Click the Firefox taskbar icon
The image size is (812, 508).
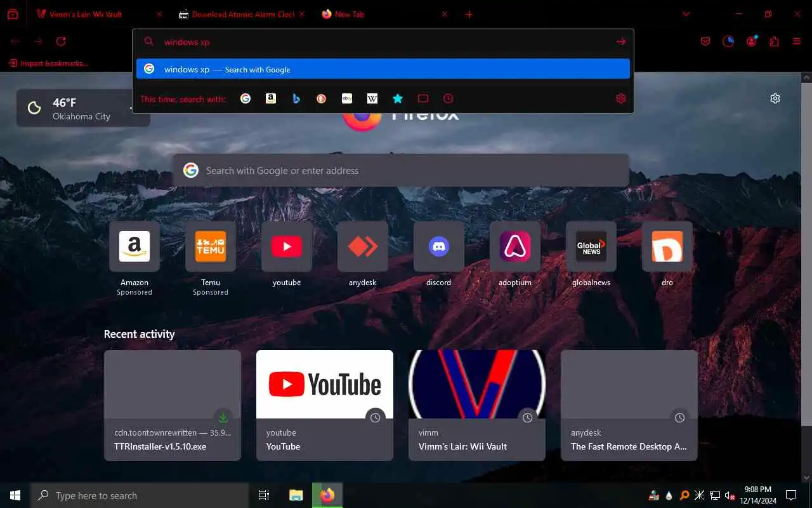point(327,495)
